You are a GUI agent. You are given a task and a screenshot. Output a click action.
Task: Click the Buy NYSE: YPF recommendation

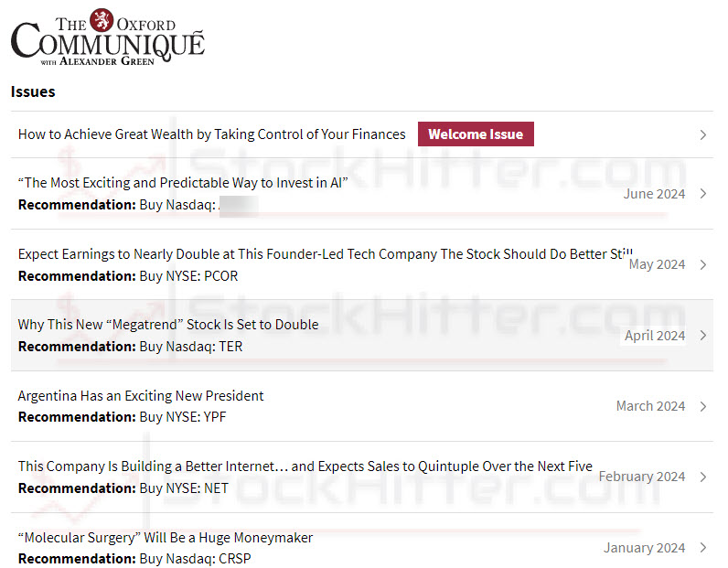point(182,417)
